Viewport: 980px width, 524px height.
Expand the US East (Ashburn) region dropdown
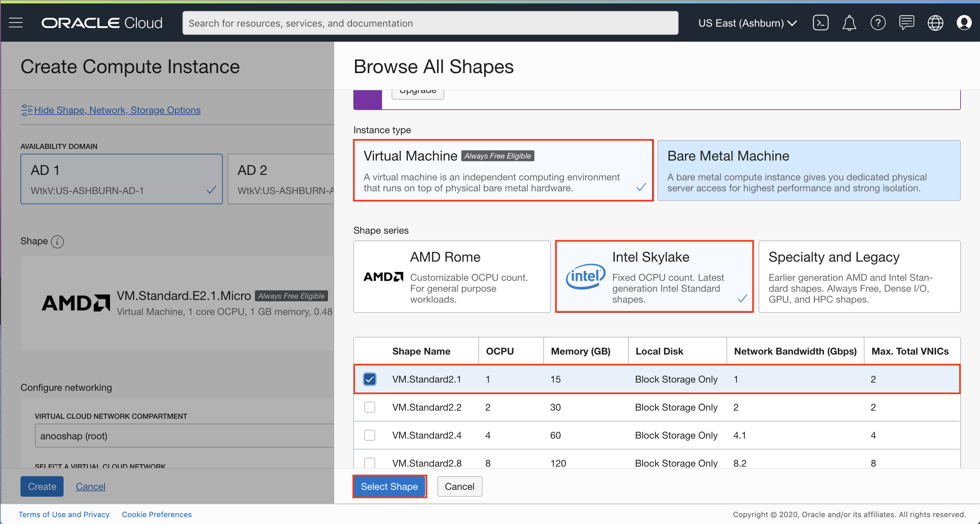coord(747,23)
